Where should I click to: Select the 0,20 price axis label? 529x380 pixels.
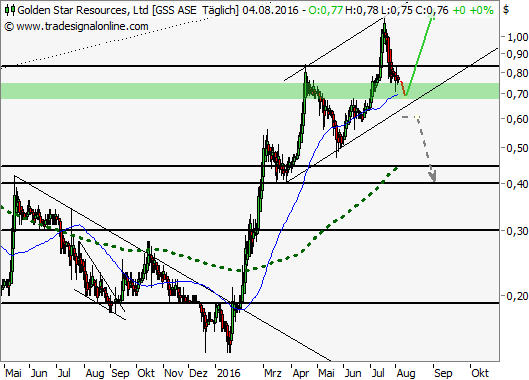[x=518, y=296]
